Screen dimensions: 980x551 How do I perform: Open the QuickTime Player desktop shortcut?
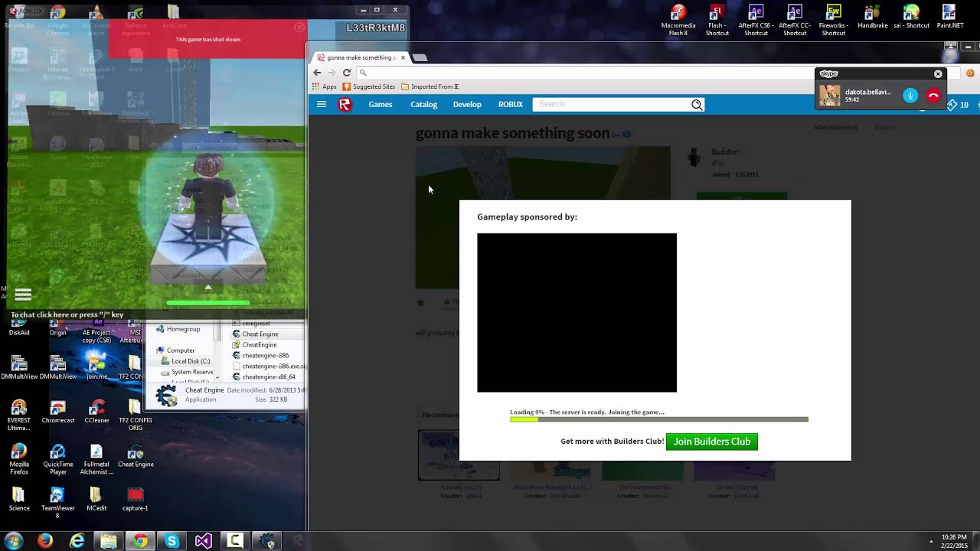coord(58,459)
